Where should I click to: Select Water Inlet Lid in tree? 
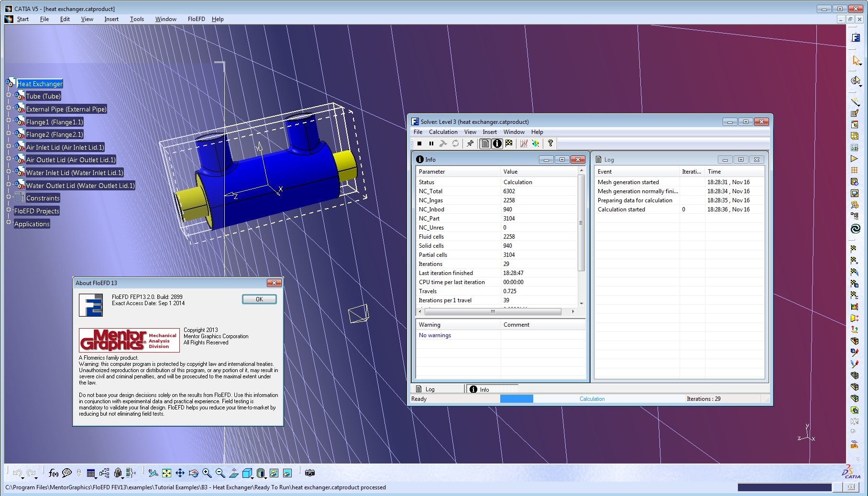click(74, 173)
